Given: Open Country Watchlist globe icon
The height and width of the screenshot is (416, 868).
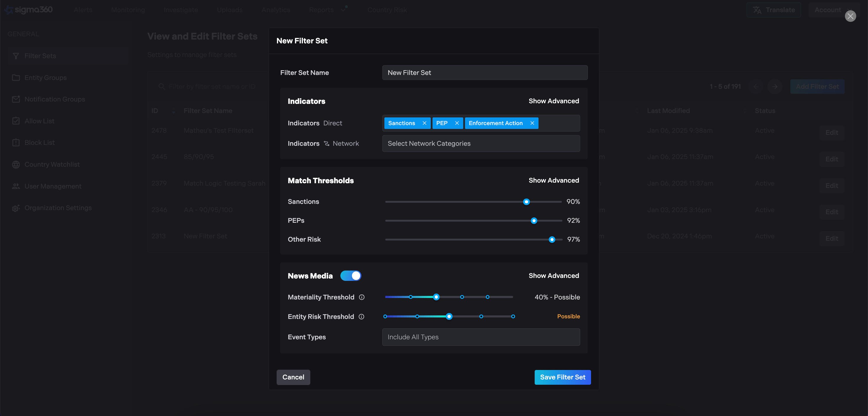Looking at the screenshot, I should point(15,164).
